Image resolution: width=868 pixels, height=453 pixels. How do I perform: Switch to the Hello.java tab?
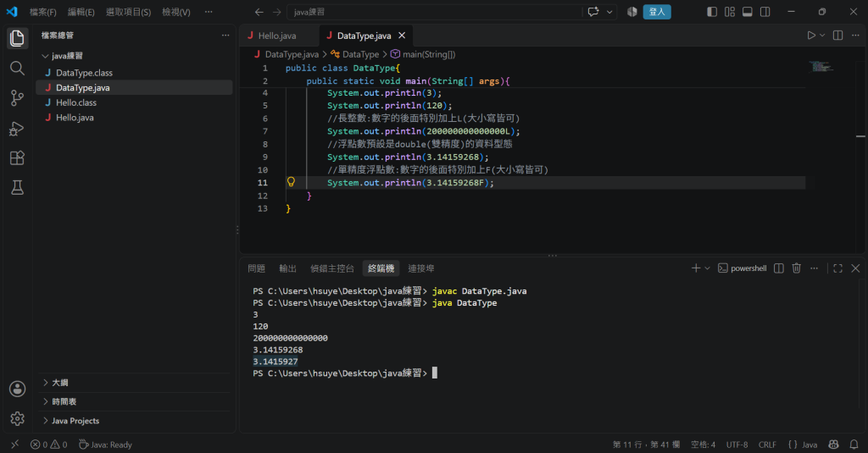tap(277, 36)
